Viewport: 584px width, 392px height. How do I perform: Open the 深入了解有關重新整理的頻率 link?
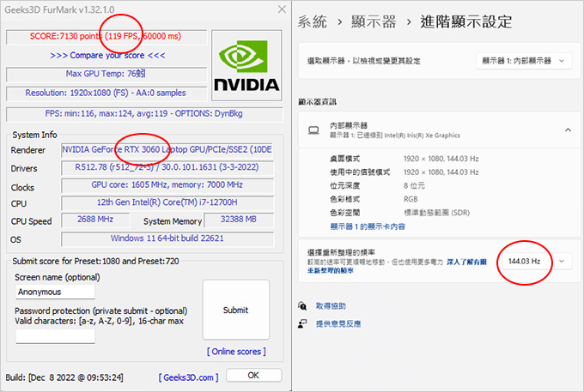[x=397, y=266]
